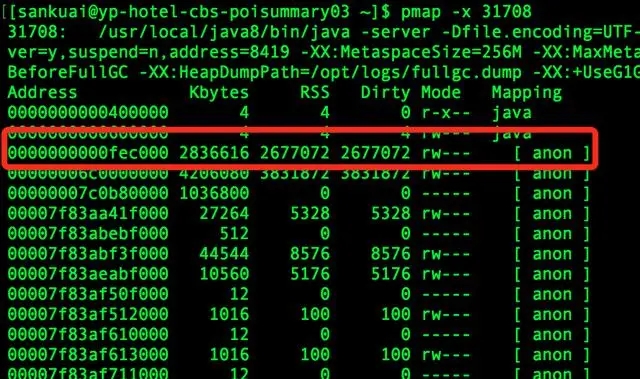Click address 00007f83aeabf000
This screenshot has width=640, height=379.
(88, 274)
